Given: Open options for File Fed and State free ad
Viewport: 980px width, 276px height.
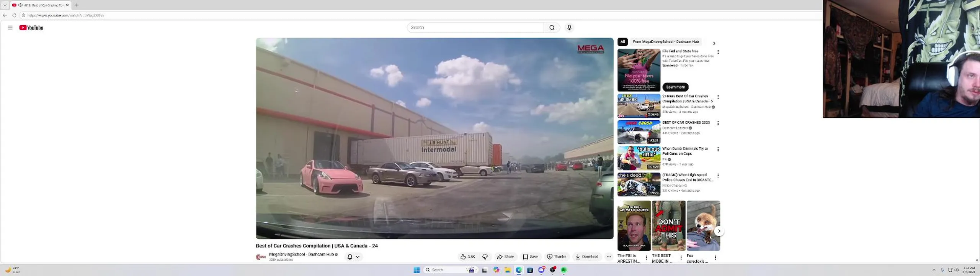Looking at the screenshot, I should pyautogui.click(x=718, y=52).
